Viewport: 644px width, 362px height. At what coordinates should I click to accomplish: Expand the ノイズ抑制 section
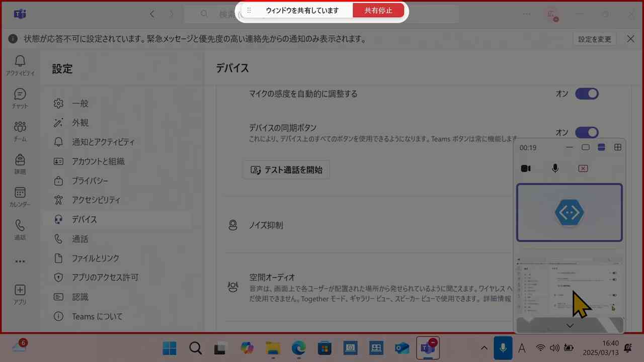point(266,225)
